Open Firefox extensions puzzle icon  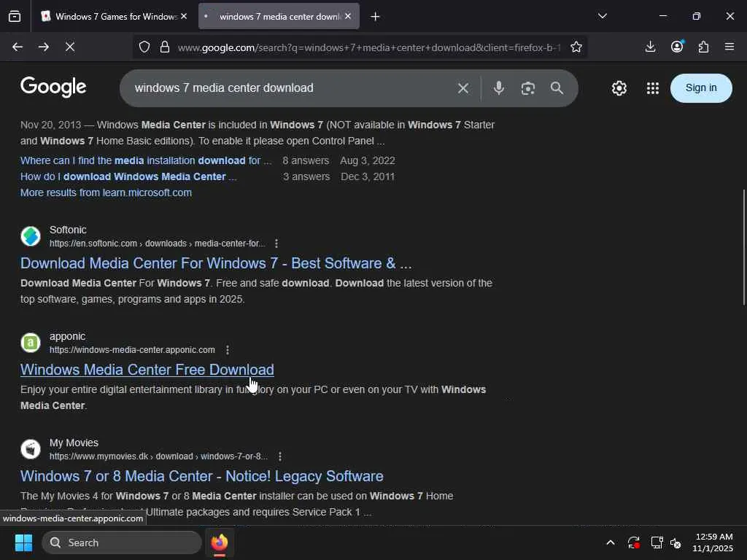[x=703, y=47]
